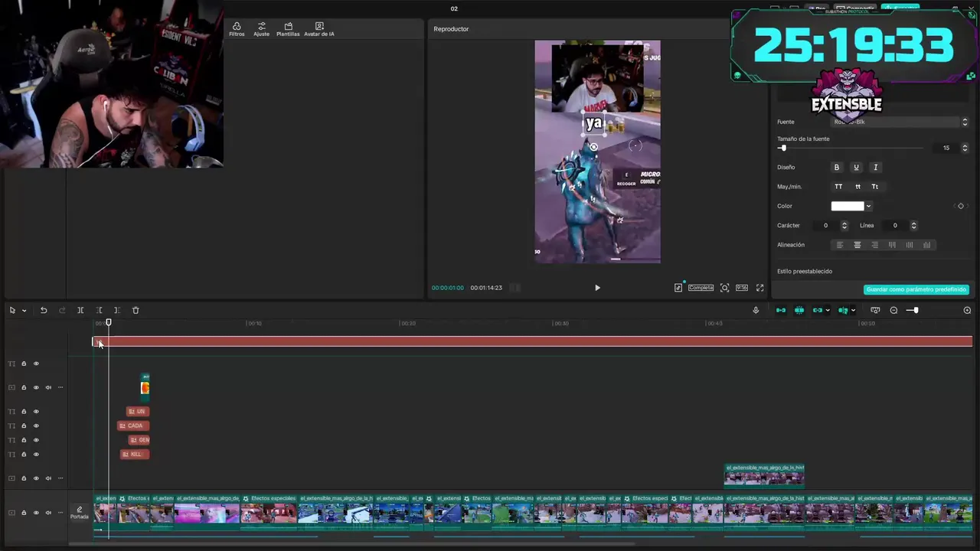The image size is (980, 551).
Task: Align vertical text to the middle
Action: pyautogui.click(x=910, y=245)
